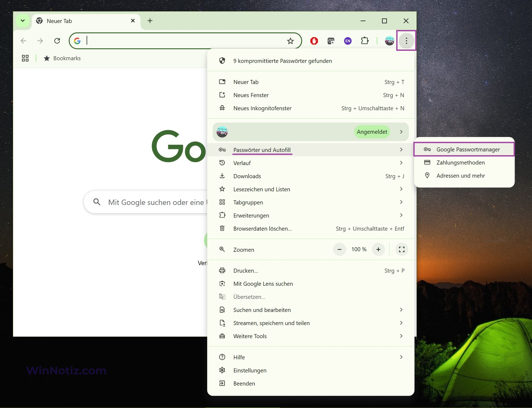Expand the Tabgruppen submenu
The height and width of the screenshot is (408, 532).
click(x=311, y=202)
